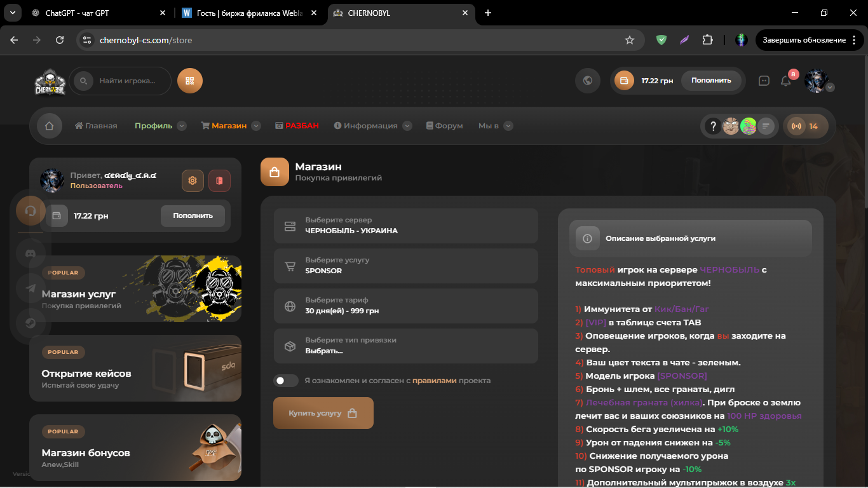Click the green shield extension icon

661,40
